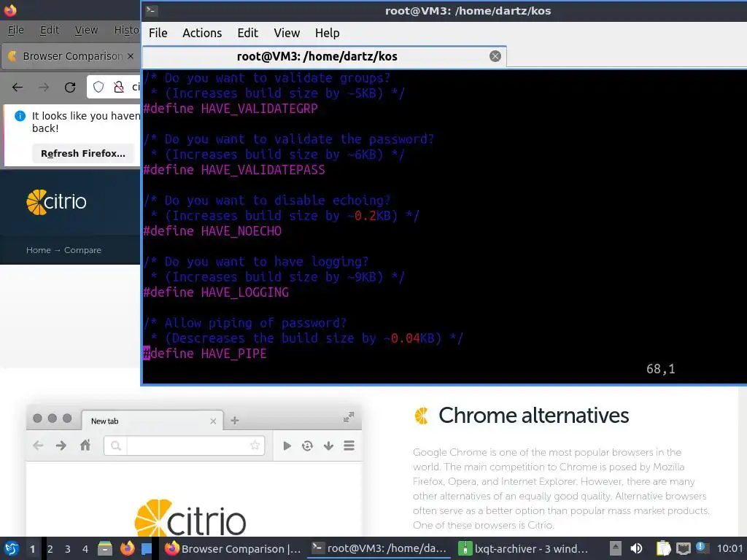The width and height of the screenshot is (747, 560).
Task: Click the orange Citrio icon beside heading
Action: click(x=421, y=416)
